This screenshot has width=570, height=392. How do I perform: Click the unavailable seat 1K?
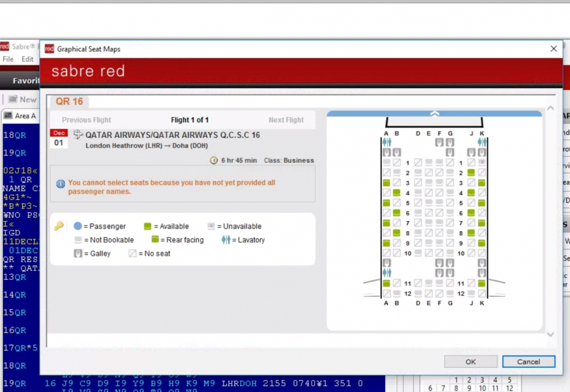481,163
